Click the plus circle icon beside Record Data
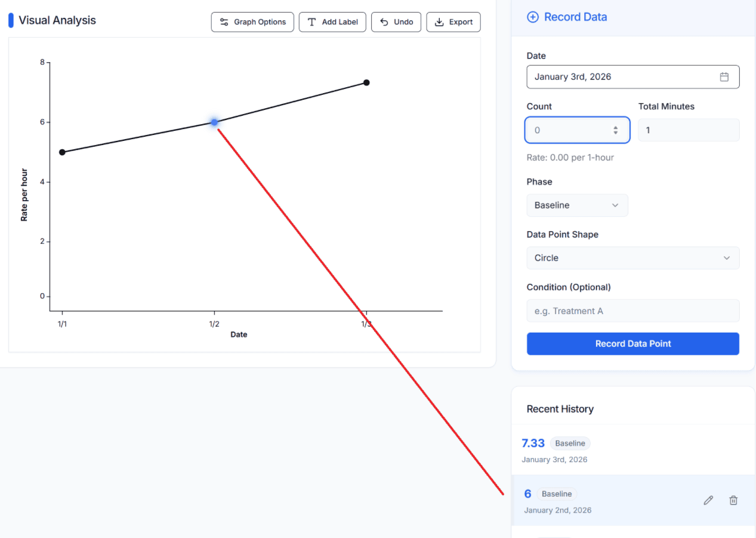Screen dimensions: 756x538 (532, 17)
